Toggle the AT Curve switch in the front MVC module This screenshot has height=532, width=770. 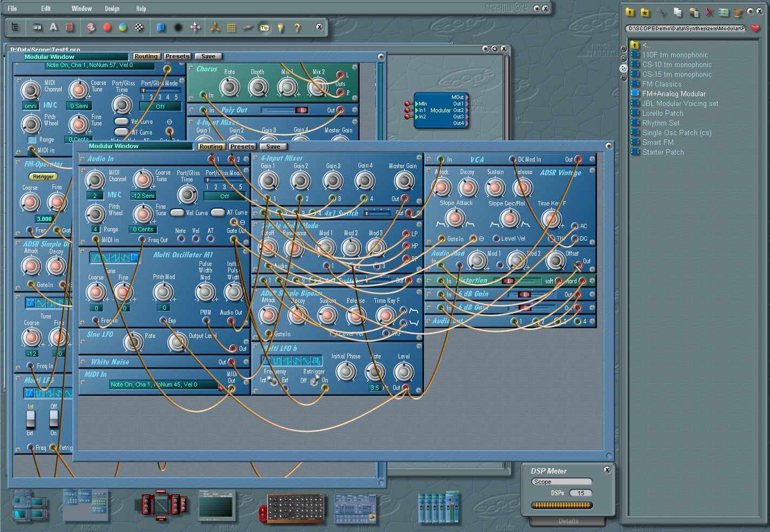218,212
